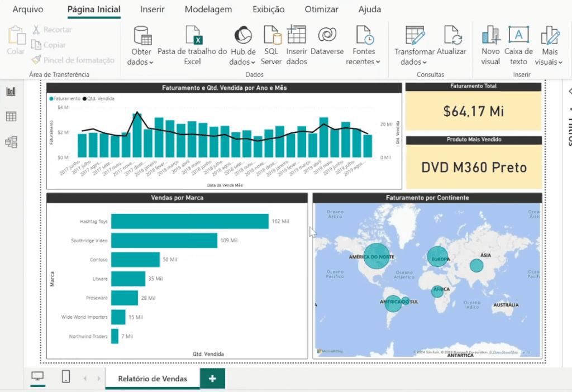This screenshot has height=392, width=572.
Task: Select Relatório de Vendas page tab
Action: tap(152, 379)
